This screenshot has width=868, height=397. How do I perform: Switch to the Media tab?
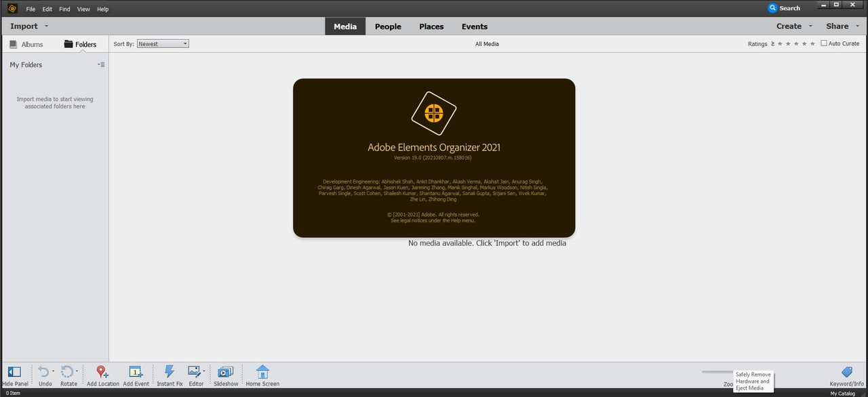(345, 26)
